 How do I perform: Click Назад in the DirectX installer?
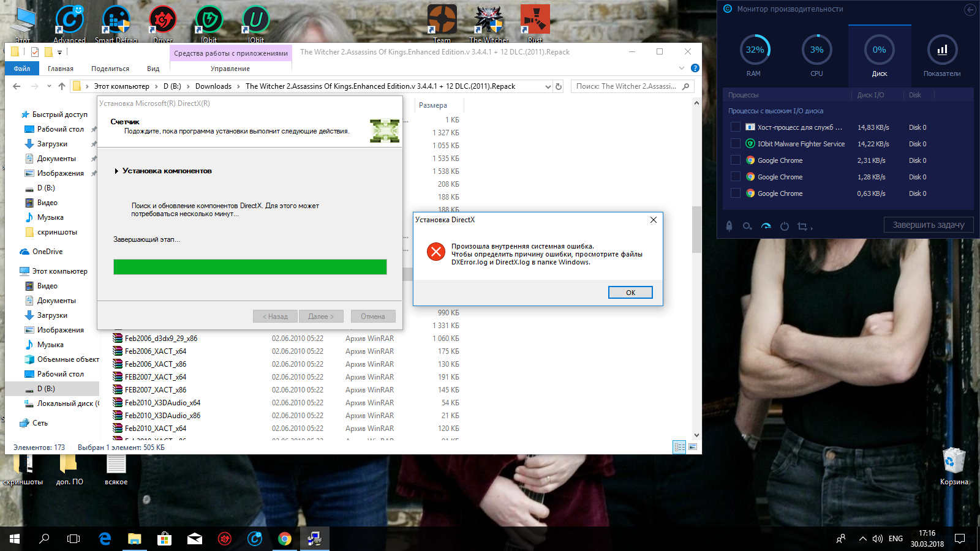(275, 317)
